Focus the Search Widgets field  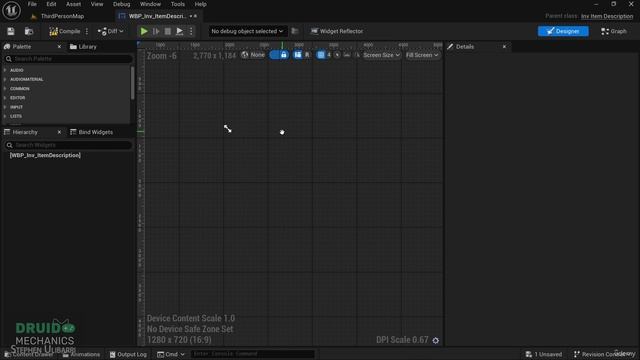tap(68, 145)
